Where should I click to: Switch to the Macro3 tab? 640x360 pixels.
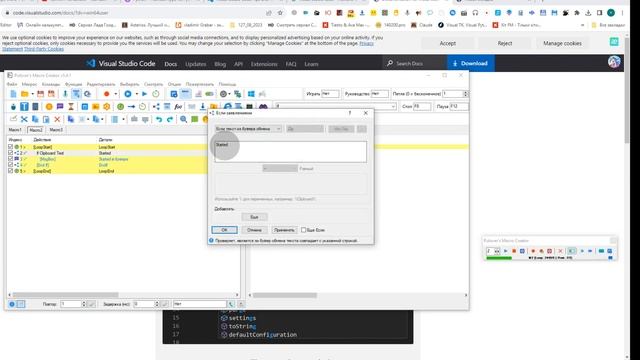coord(56,130)
